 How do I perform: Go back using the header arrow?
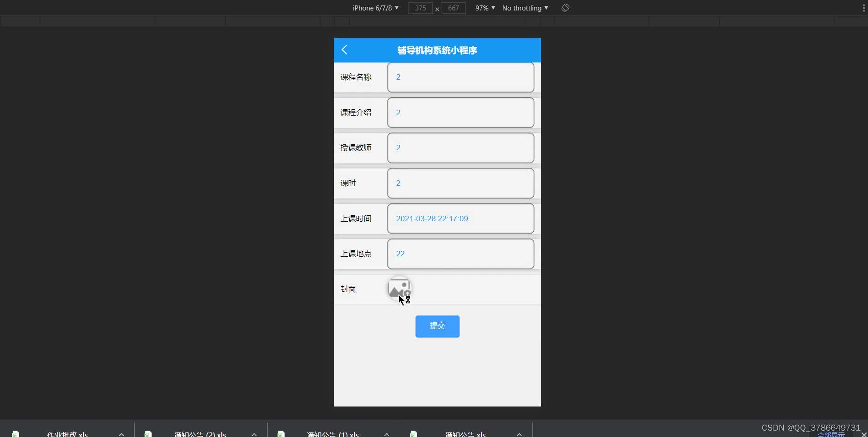click(344, 50)
